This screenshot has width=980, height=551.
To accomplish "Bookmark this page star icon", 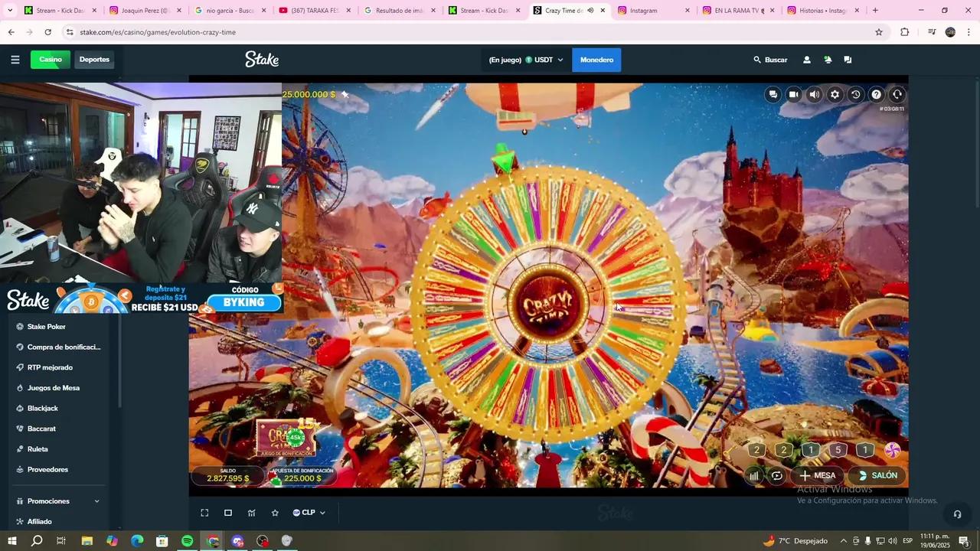I will point(879,32).
